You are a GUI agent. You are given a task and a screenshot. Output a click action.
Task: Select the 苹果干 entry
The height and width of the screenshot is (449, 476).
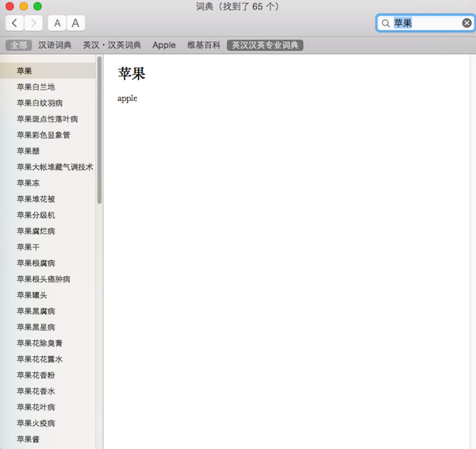(x=48, y=248)
